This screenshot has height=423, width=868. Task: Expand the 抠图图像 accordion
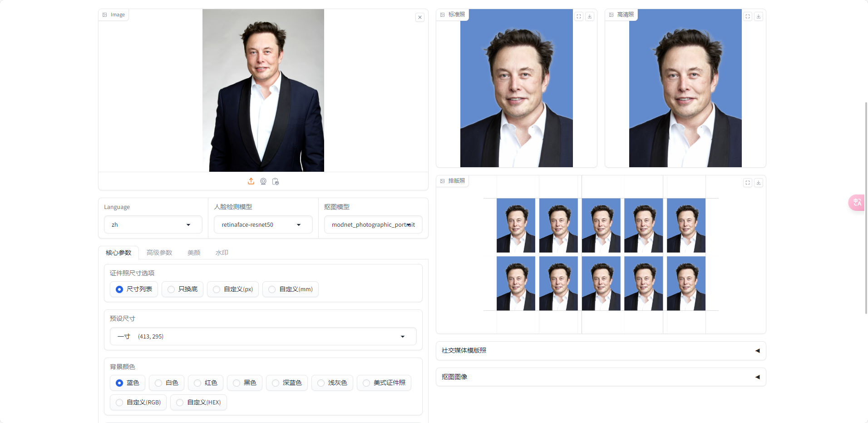pyautogui.click(x=601, y=377)
